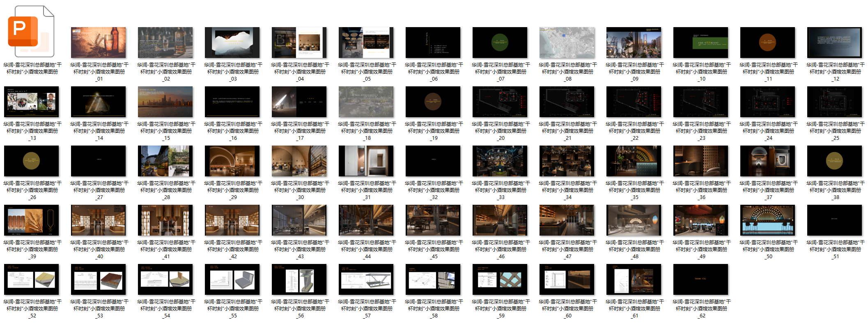Open photo collage thumbnail ending _13
The width and height of the screenshot is (868, 324).
(x=32, y=102)
